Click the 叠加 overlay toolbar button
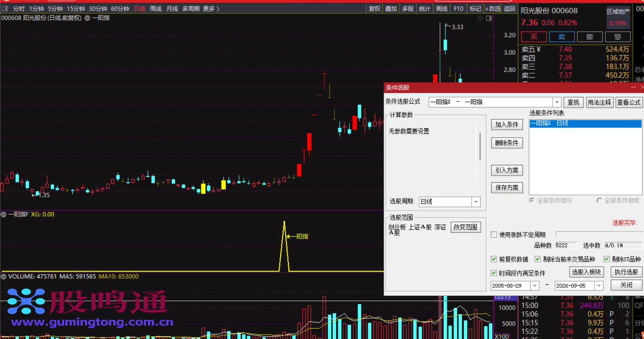Image resolution: width=644 pixels, height=339 pixels. coord(391,8)
